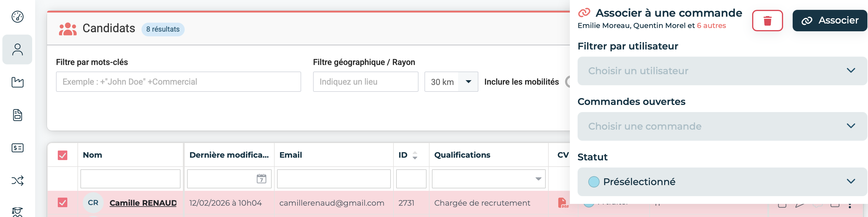Uncheck Camille RENAUD's row checkbox
Viewport: 868px width, 217px height.
click(63, 202)
